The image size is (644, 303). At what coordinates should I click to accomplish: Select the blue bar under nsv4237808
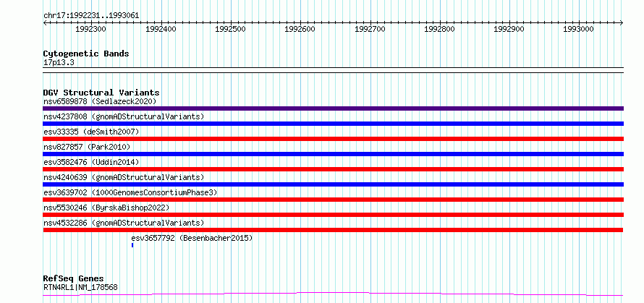pos(333,124)
